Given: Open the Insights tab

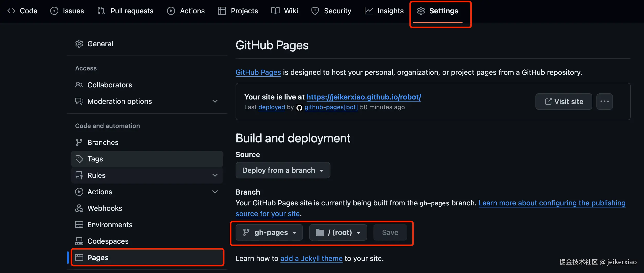Looking at the screenshot, I should pos(384,11).
